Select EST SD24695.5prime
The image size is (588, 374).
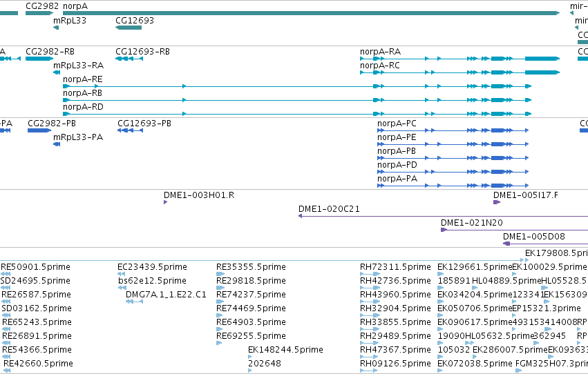36,281
